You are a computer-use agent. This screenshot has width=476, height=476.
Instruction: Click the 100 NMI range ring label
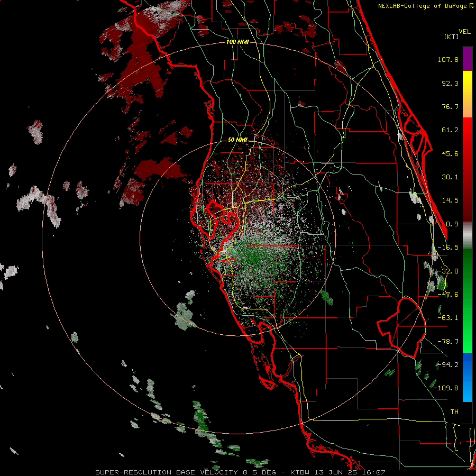point(237,42)
